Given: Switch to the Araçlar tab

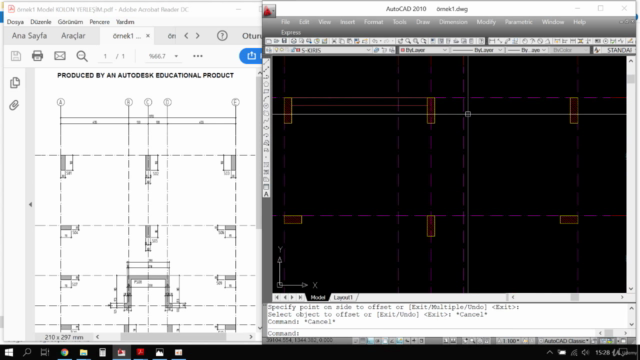Looking at the screenshot, I should (x=73, y=36).
